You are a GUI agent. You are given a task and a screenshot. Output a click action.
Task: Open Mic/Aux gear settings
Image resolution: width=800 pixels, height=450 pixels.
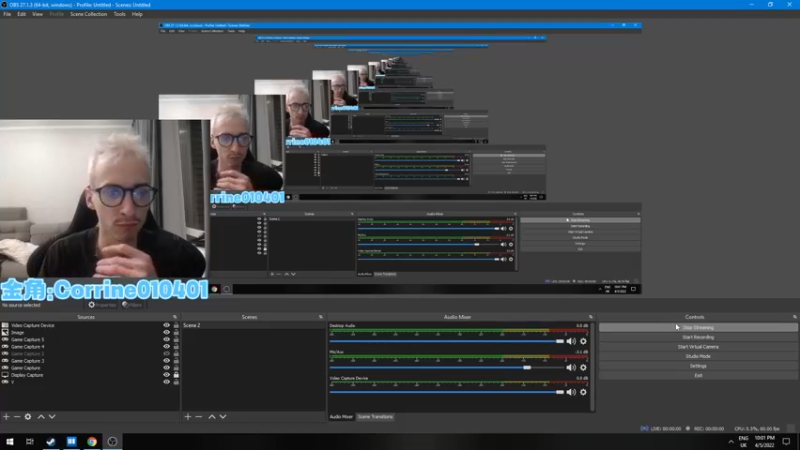[583, 367]
